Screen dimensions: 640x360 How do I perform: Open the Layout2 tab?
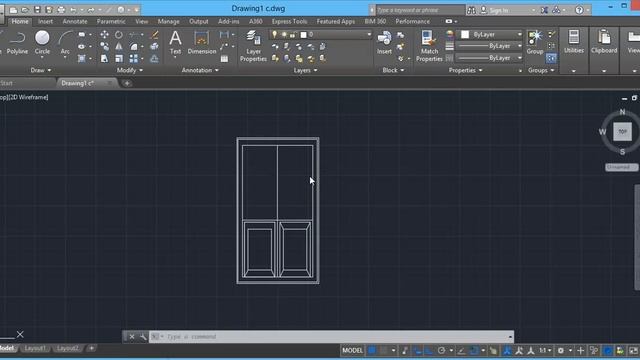pyautogui.click(x=67, y=348)
